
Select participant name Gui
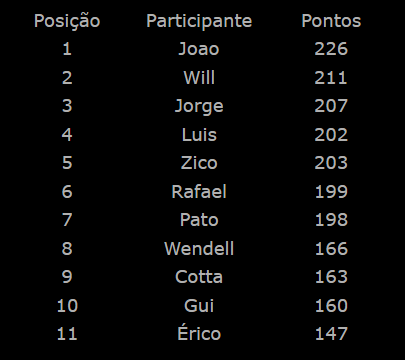[199, 306]
